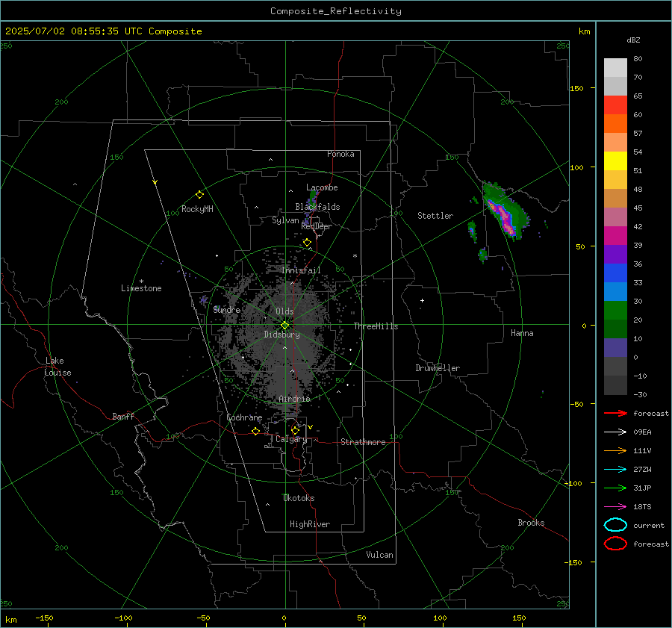The height and width of the screenshot is (628, 672).
Task: Click the Banff map label
Action: (x=123, y=416)
